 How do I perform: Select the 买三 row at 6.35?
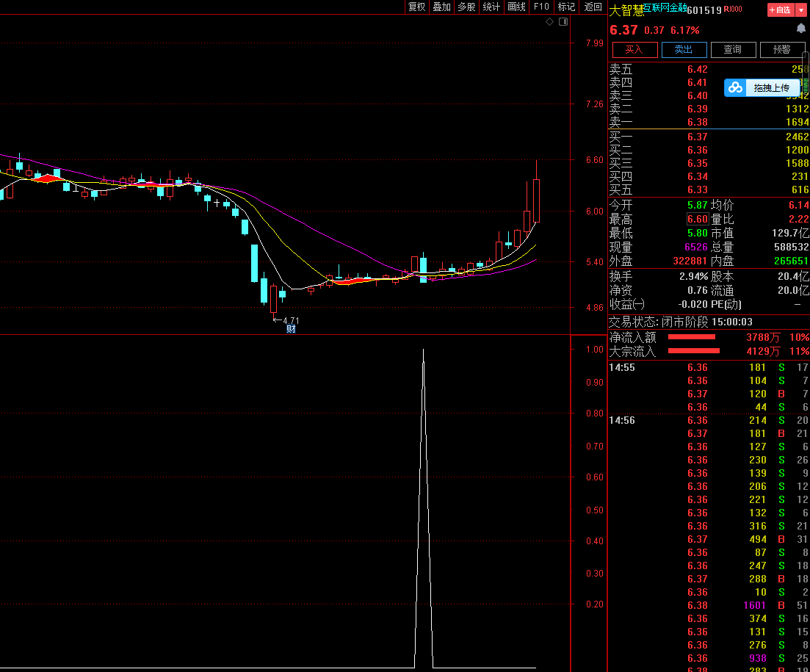coord(709,164)
